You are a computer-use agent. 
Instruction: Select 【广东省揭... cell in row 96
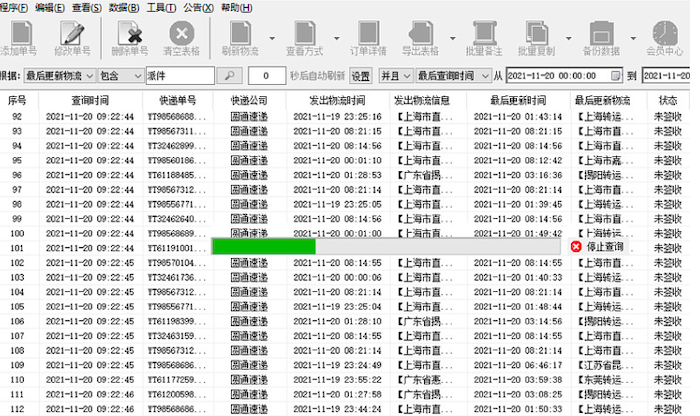click(x=425, y=175)
